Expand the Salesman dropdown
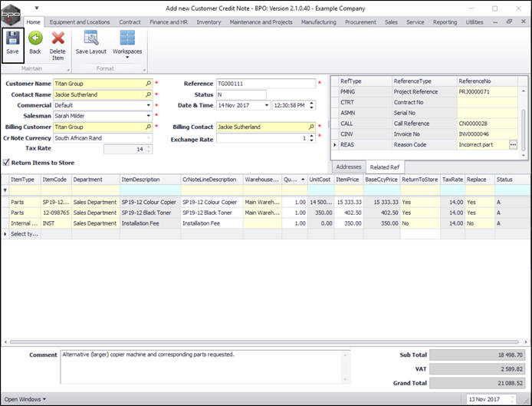Screen dimensions: 532x406 (x=148, y=116)
